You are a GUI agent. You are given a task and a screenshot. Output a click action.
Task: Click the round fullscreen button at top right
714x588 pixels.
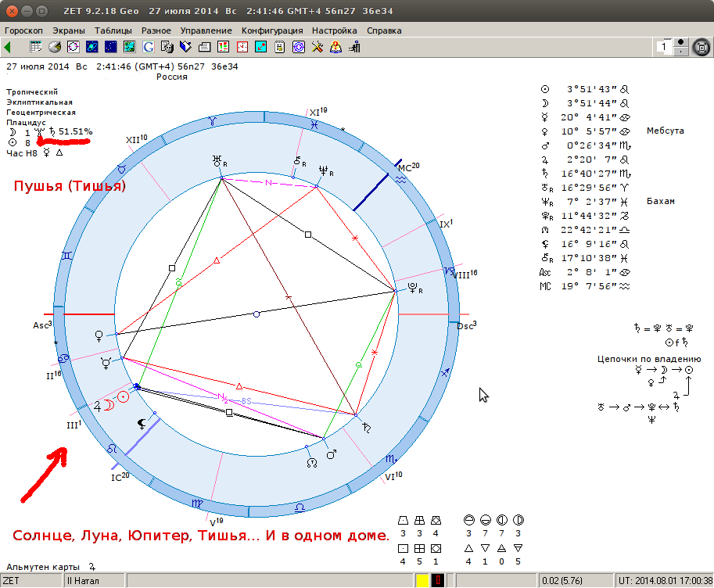coord(701,48)
